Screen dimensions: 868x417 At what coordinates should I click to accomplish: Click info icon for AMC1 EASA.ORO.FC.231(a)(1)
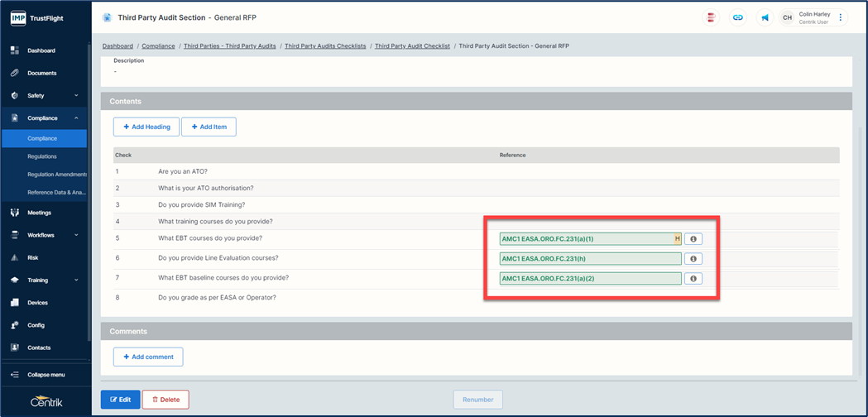693,239
